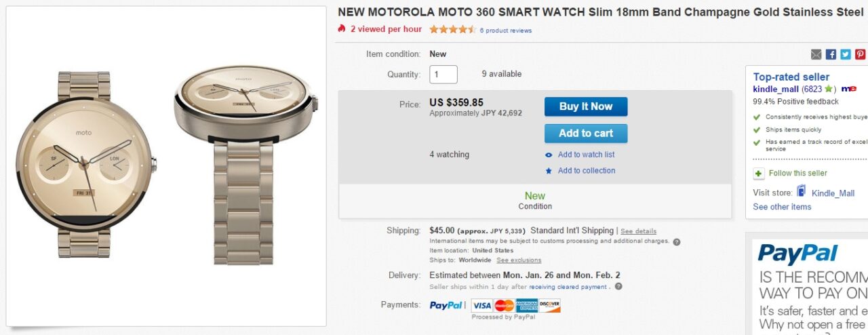Share this listing on Twitter
This screenshot has height=335, width=868.
click(846, 54)
